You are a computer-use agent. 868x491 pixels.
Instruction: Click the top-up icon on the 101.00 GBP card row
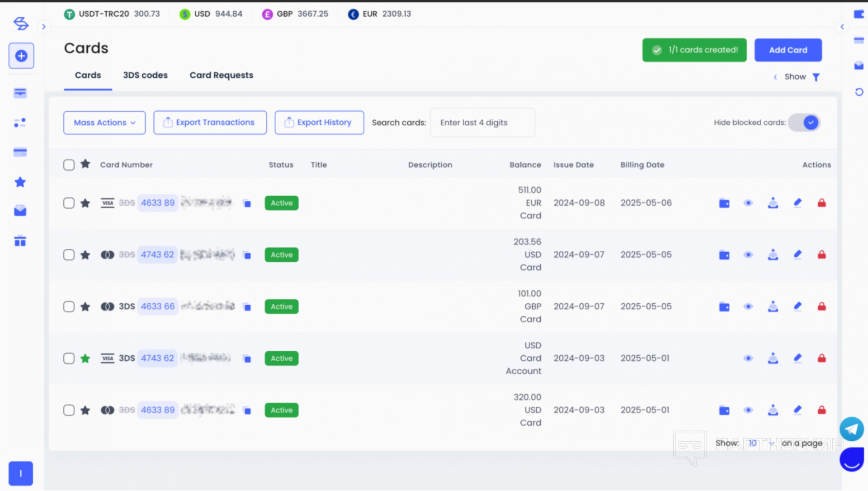coord(773,307)
